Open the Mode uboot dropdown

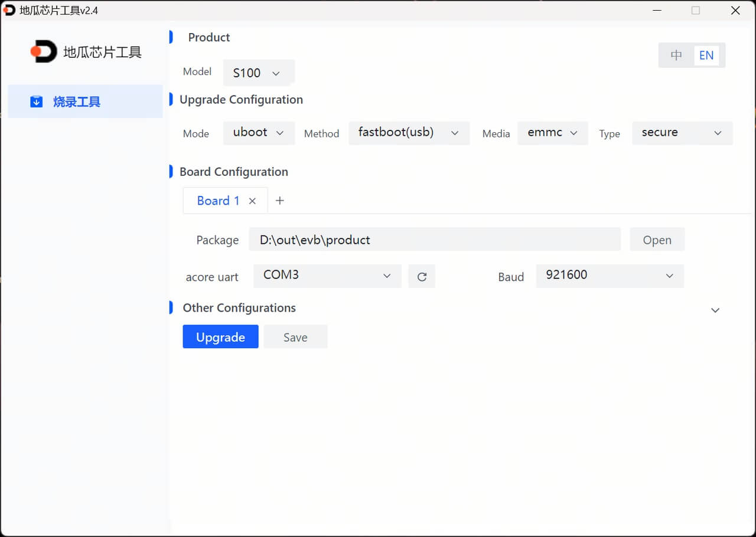(x=259, y=133)
